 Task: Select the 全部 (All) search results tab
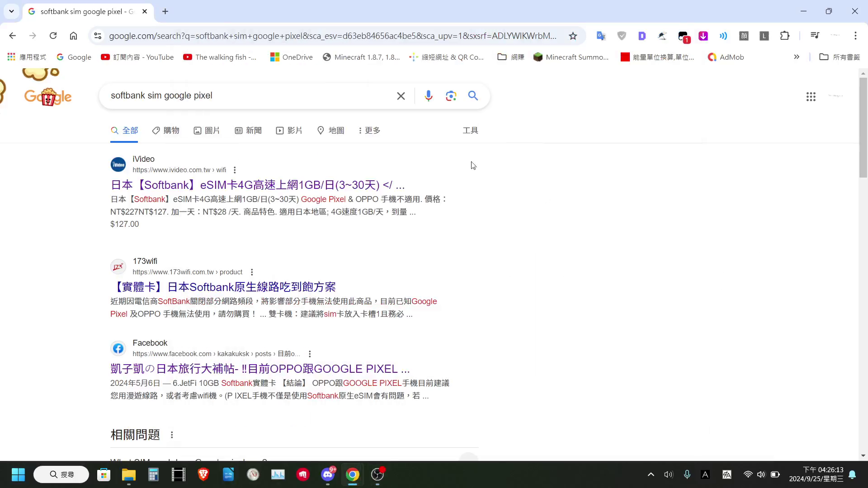point(125,130)
